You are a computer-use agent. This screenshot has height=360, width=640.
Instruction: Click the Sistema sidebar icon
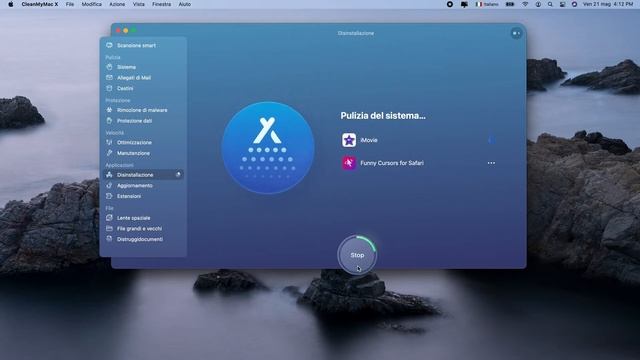click(109, 67)
